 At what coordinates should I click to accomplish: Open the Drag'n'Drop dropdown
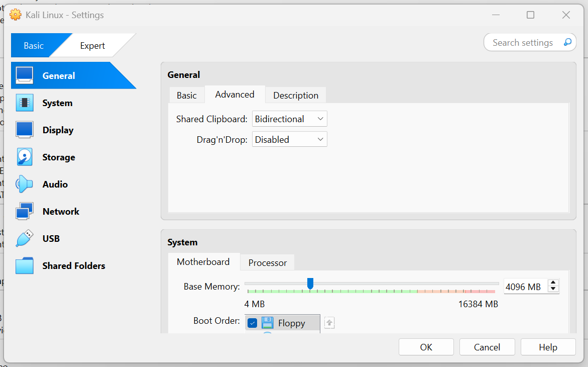(290, 139)
